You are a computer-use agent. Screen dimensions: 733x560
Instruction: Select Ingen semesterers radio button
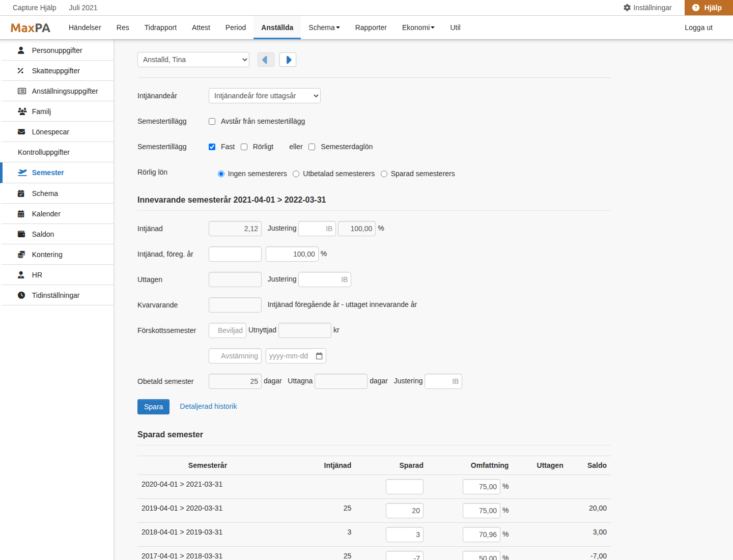point(221,174)
